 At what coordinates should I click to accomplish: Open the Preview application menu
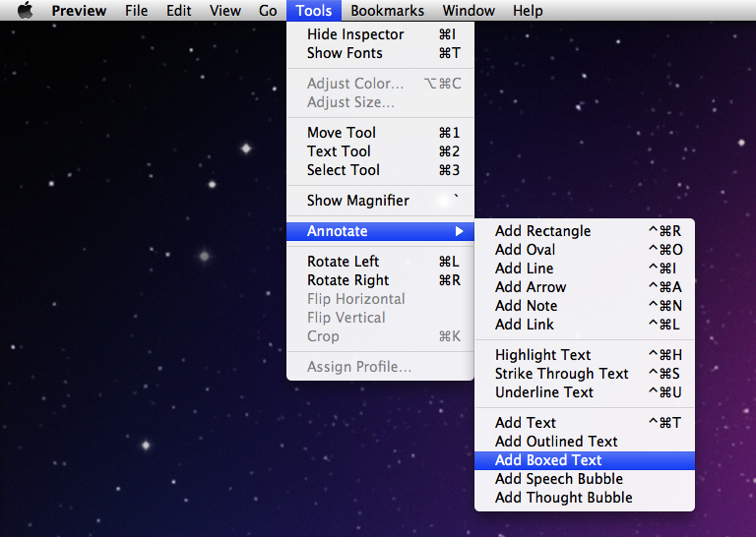click(x=79, y=10)
